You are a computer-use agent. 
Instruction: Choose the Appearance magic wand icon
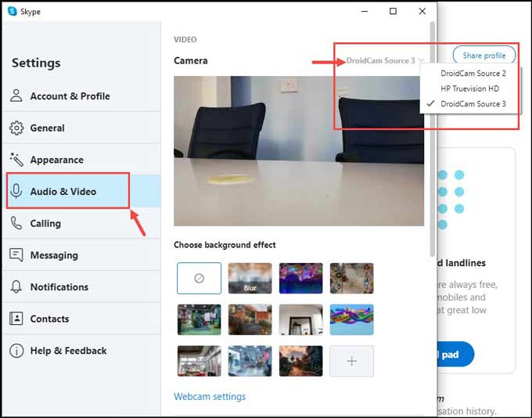pos(16,160)
